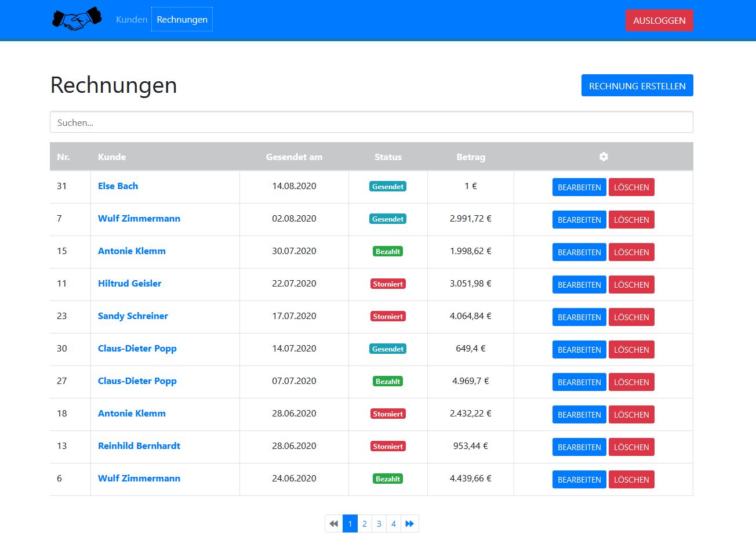Click amount 953,44 €
The height and width of the screenshot is (547, 756).
click(471, 446)
